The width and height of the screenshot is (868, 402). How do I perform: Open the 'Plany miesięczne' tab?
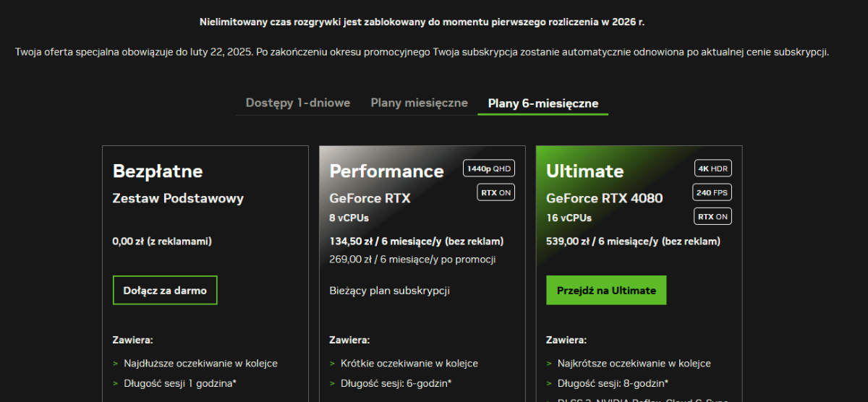(419, 103)
